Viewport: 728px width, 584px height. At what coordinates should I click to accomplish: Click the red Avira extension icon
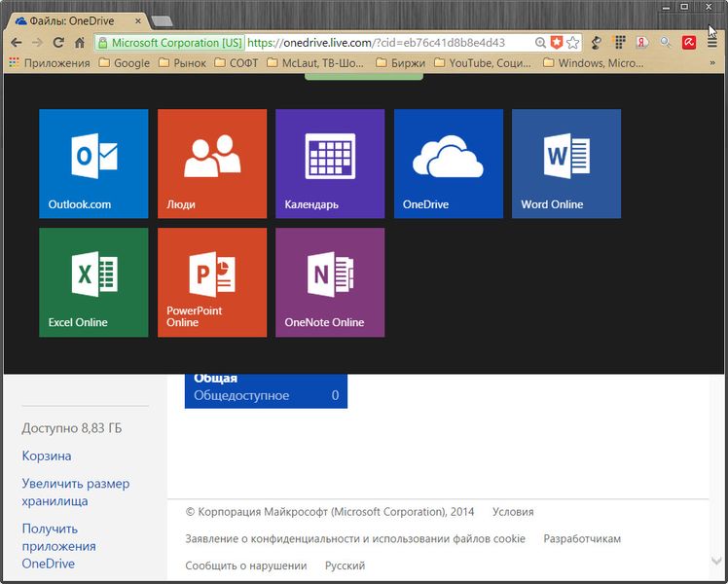pyautogui.click(x=689, y=43)
